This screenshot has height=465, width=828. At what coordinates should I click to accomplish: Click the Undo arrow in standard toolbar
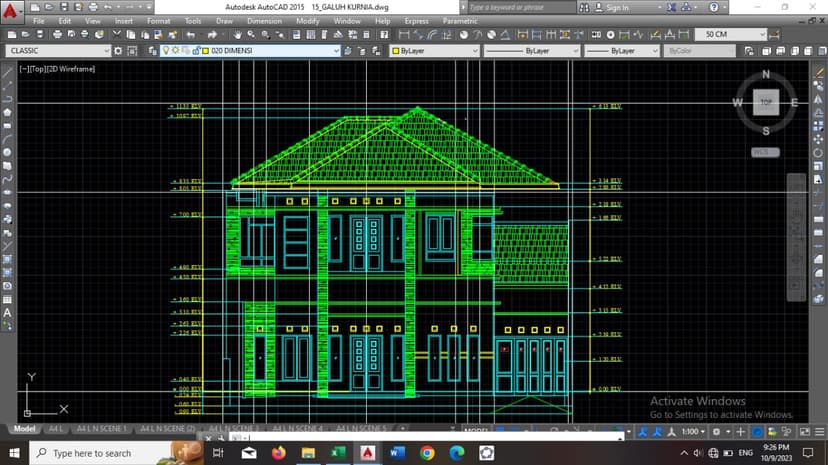(x=191, y=35)
